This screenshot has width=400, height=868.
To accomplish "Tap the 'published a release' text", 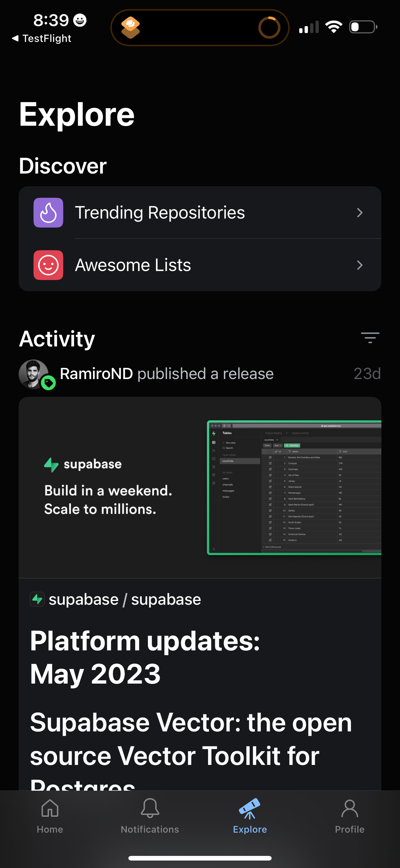I will pyautogui.click(x=205, y=374).
